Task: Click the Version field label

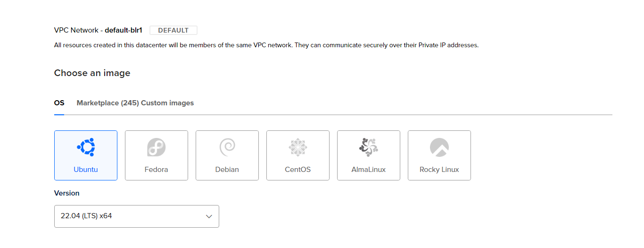Action: (67, 193)
